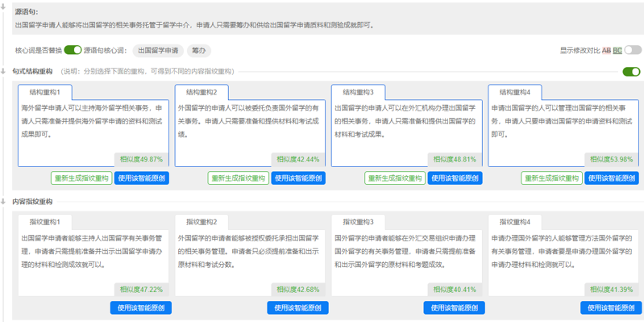Viewport: 644px width, 322px height.
Task: Open the 指纹重构4 tab
Action: 515,222
